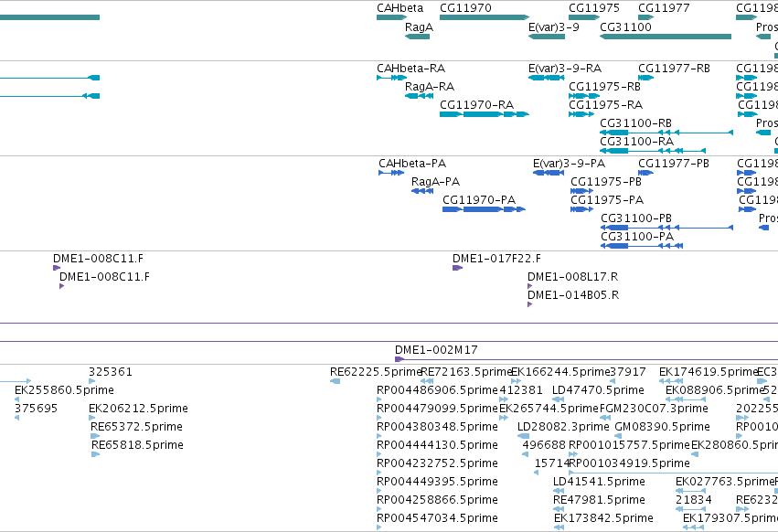Select the CG31100-PA protein feature

(642, 246)
